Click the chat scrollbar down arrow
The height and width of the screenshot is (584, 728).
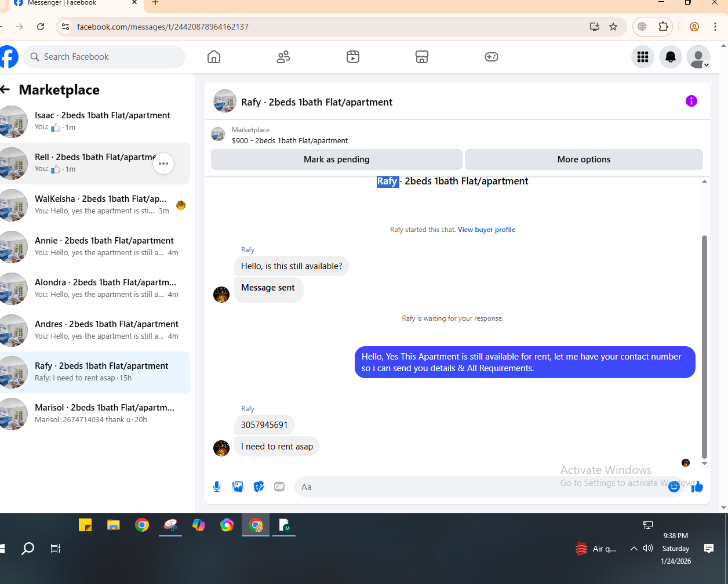[705, 463]
